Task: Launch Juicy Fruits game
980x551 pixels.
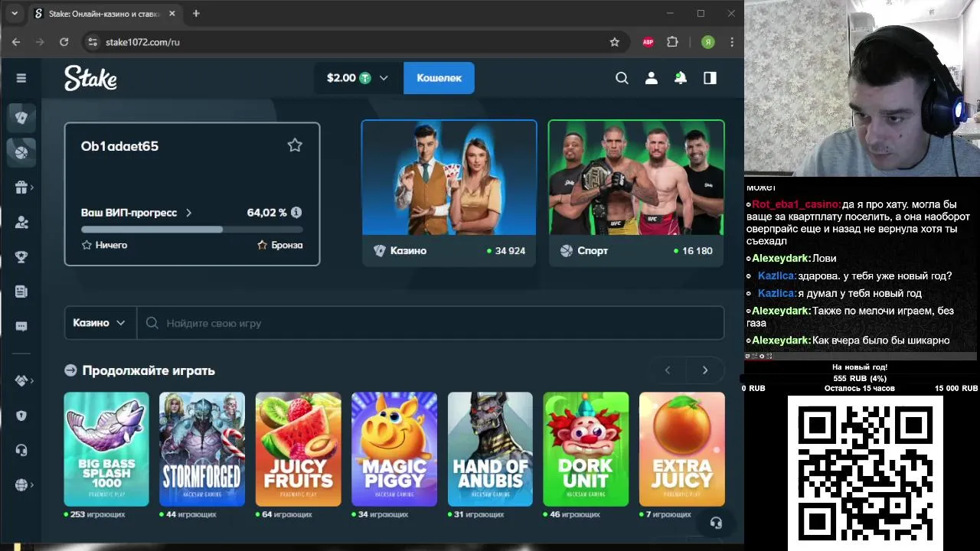Action: tap(299, 449)
